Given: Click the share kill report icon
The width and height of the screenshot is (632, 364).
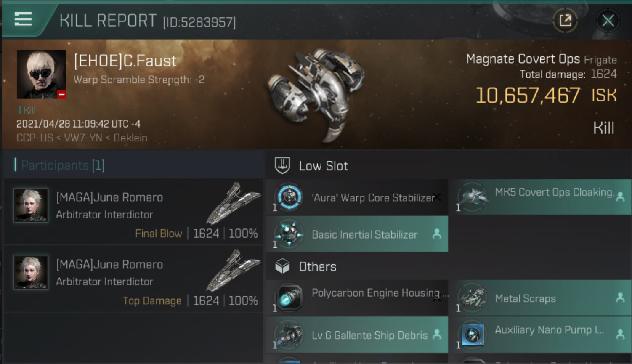Looking at the screenshot, I should pyautogui.click(x=565, y=20).
